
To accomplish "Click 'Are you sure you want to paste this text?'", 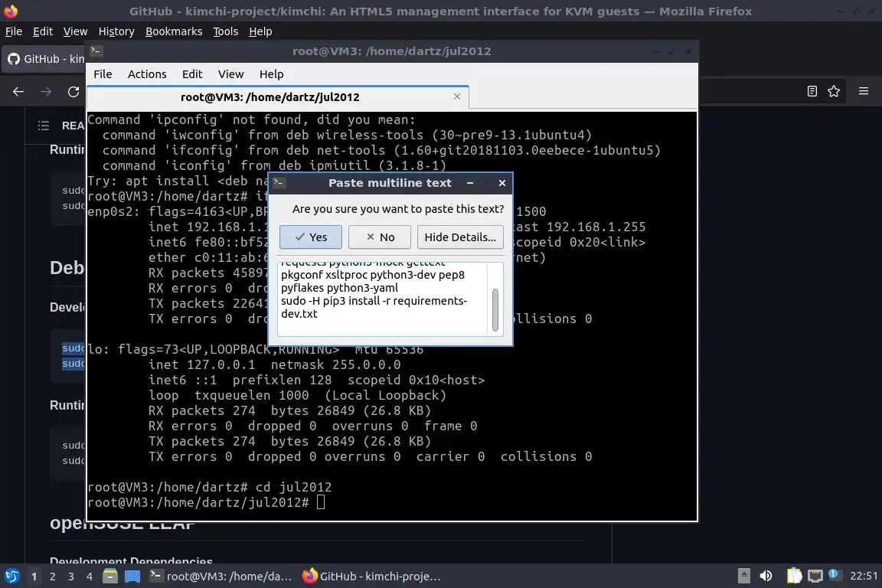I will pyautogui.click(x=398, y=209).
